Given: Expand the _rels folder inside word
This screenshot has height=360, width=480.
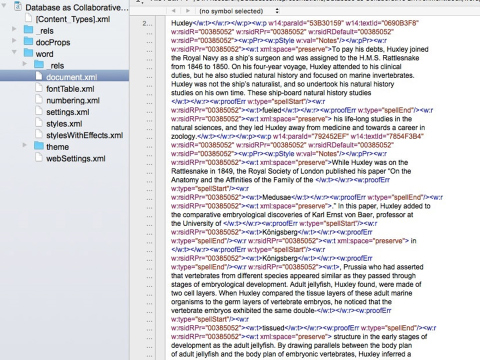Looking at the screenshot, I should click(25, 63).
